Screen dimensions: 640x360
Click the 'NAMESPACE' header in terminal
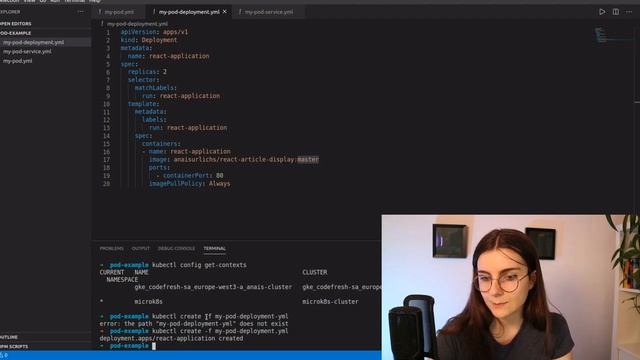point(122,280)
